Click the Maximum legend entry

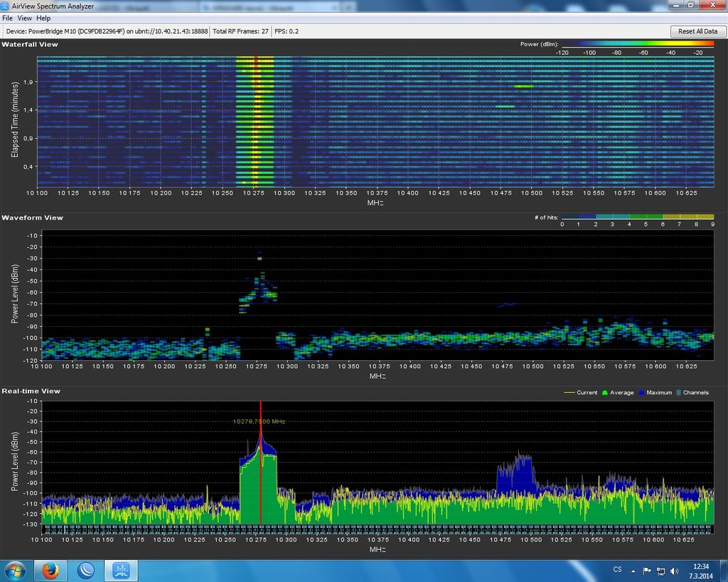pos(655,393)
